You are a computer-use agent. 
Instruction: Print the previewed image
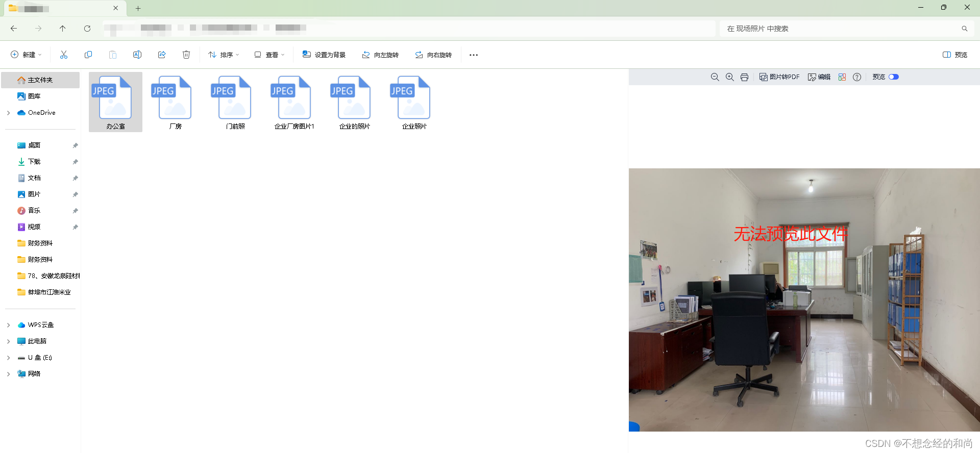point(745,77)
